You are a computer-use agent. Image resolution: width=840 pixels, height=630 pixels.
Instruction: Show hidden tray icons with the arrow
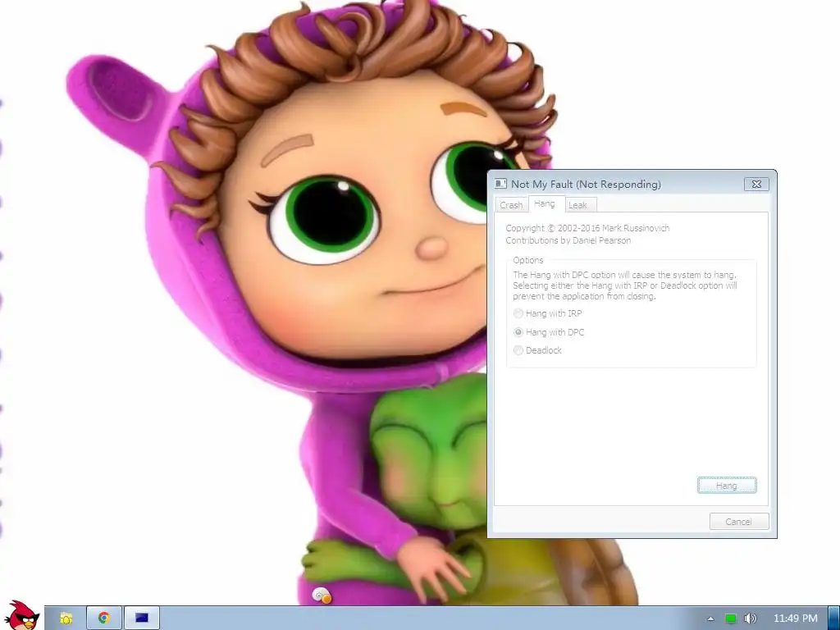click(x=710, y=619)
